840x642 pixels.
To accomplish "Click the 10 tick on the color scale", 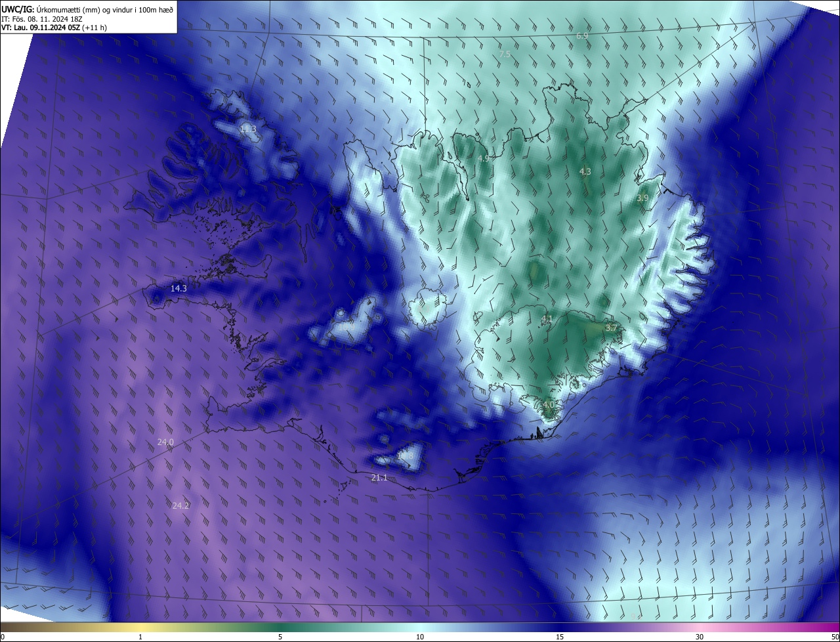I will pos(420,637).
